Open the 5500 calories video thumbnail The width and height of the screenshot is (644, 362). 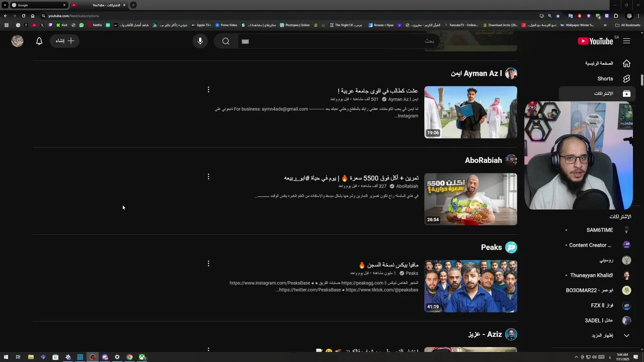(x=470, y=199)
